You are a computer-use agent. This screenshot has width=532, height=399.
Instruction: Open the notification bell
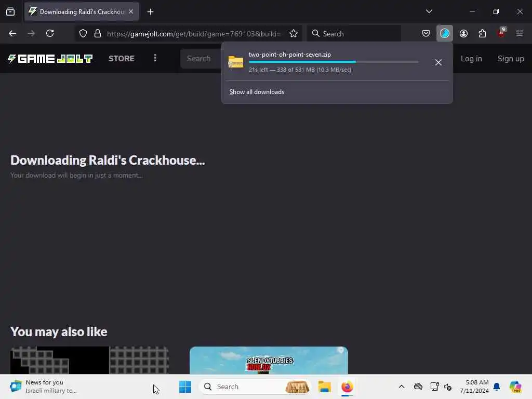pyautogui.click(x=497, y=387)
